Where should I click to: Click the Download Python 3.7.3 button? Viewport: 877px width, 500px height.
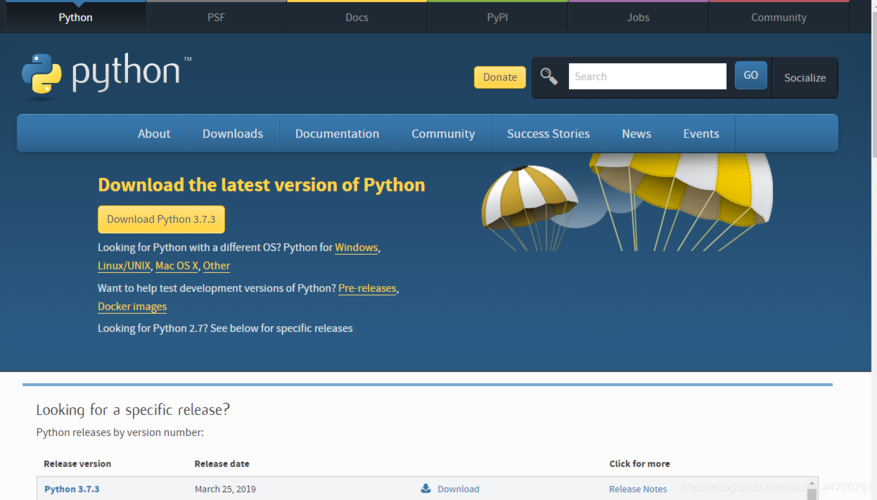pos(161,219)
